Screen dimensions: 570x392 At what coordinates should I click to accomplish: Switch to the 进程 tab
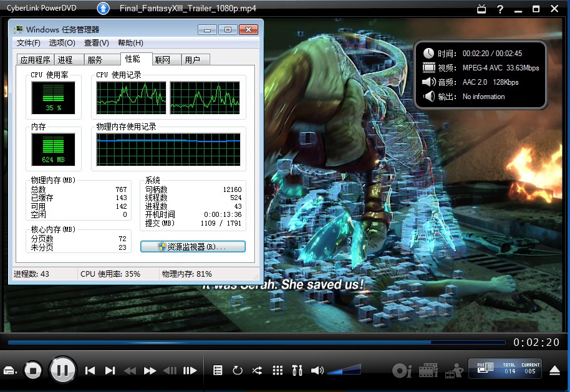69,60
